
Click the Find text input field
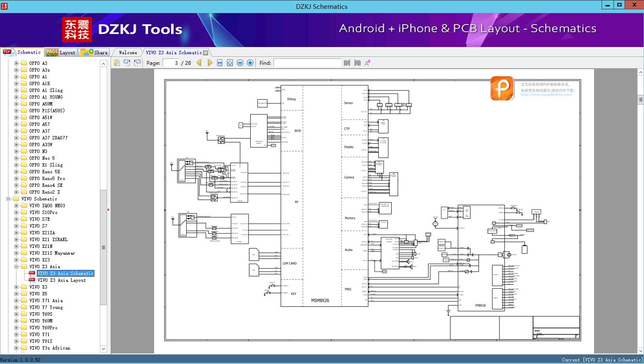coord(307,63)
